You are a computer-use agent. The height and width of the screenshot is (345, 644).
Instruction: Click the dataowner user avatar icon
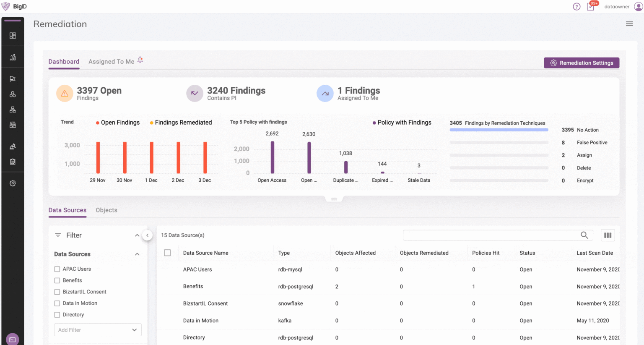(x=638, y=7)
